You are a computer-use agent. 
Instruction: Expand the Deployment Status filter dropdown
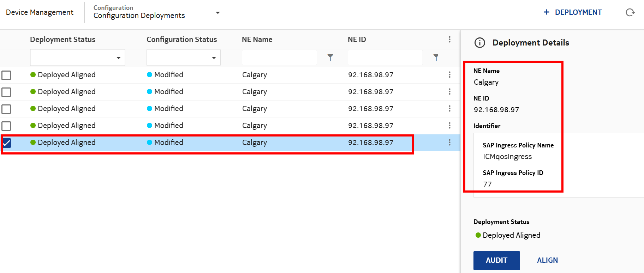118,58
